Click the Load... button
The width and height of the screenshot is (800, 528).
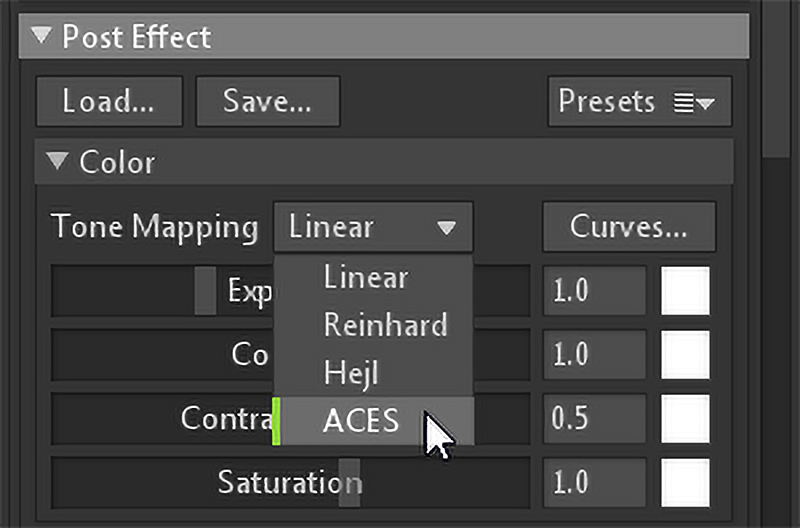[x=109, y=101]
